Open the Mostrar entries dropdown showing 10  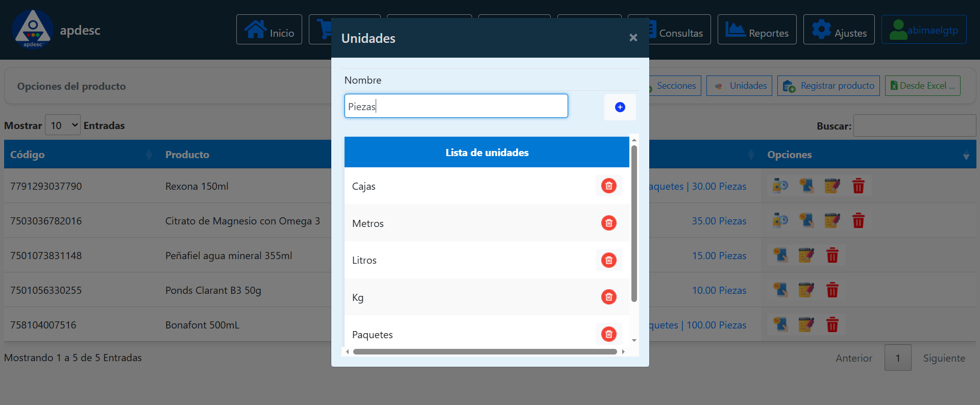[63, 125]
